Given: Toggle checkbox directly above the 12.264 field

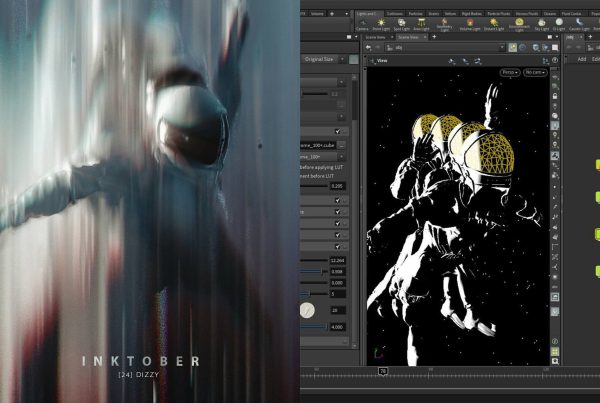Looking at the screenshot, I should point(338,246).
